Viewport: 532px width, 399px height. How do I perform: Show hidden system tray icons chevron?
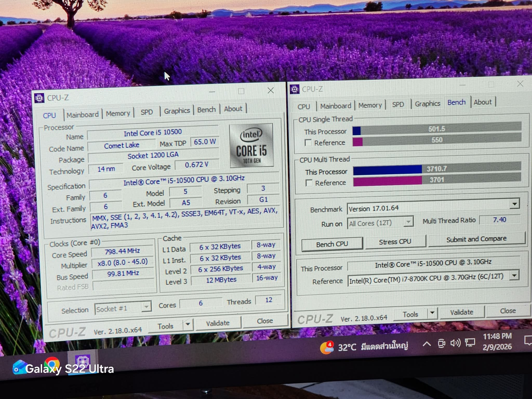427,344
